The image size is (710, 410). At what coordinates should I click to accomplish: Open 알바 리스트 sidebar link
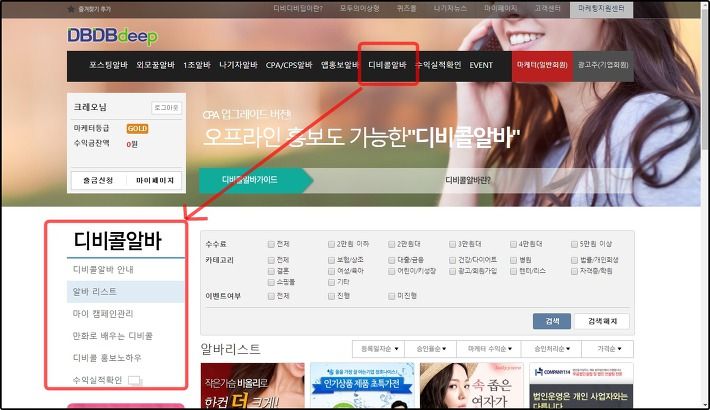coord(125,292)
